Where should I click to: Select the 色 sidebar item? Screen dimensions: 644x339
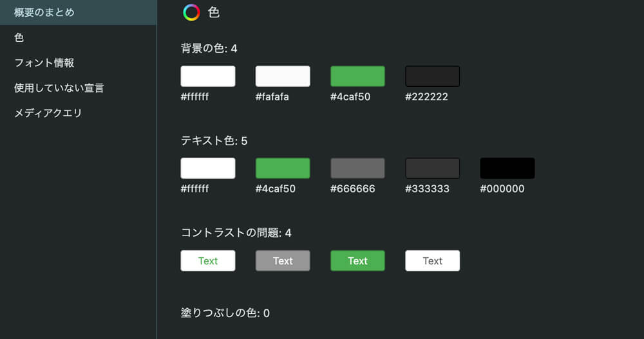pyautogui.click(x=19, y=37)
